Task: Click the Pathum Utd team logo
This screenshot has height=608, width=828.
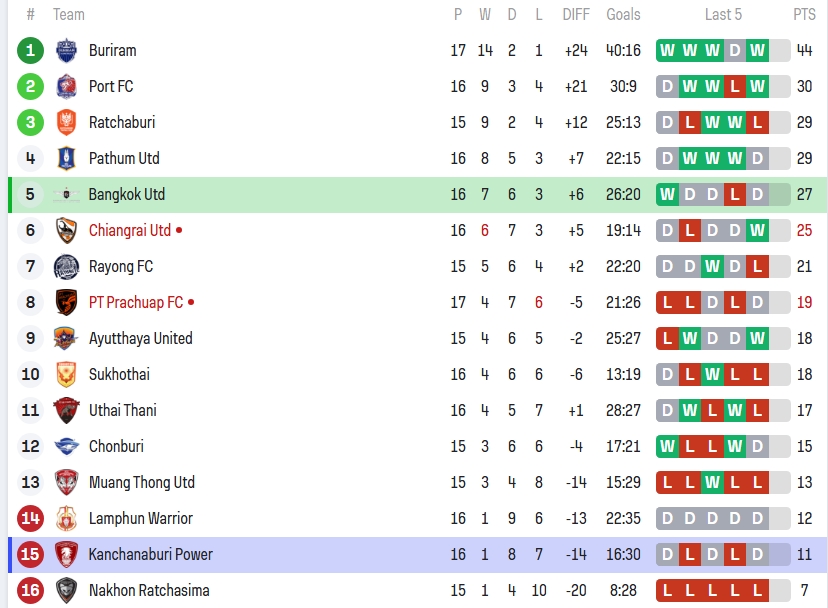Action: point(66,158)
